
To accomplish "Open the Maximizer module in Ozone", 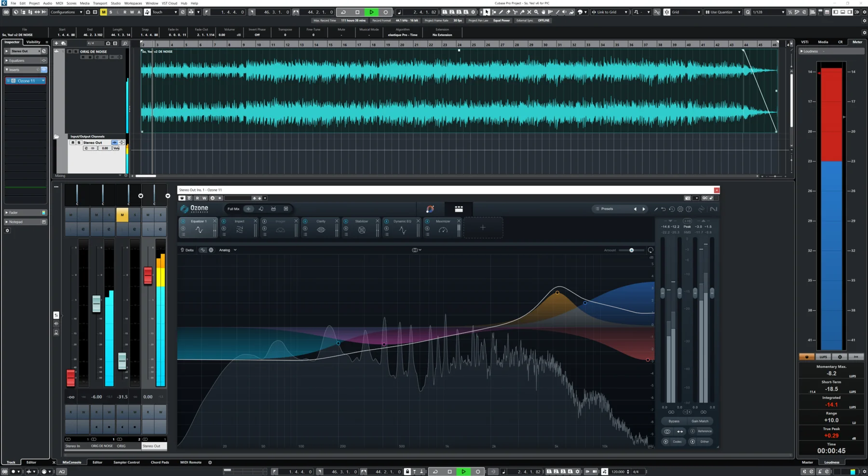I will pos(442,221).
